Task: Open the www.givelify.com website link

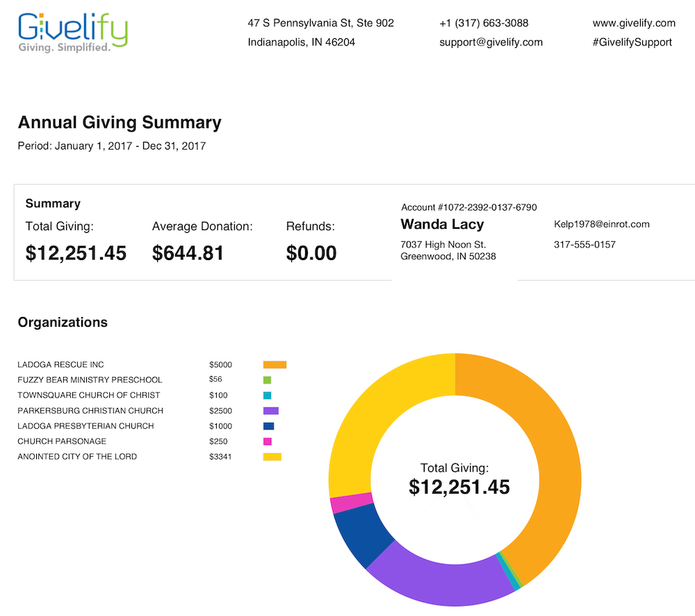Action: click(633, 23)
